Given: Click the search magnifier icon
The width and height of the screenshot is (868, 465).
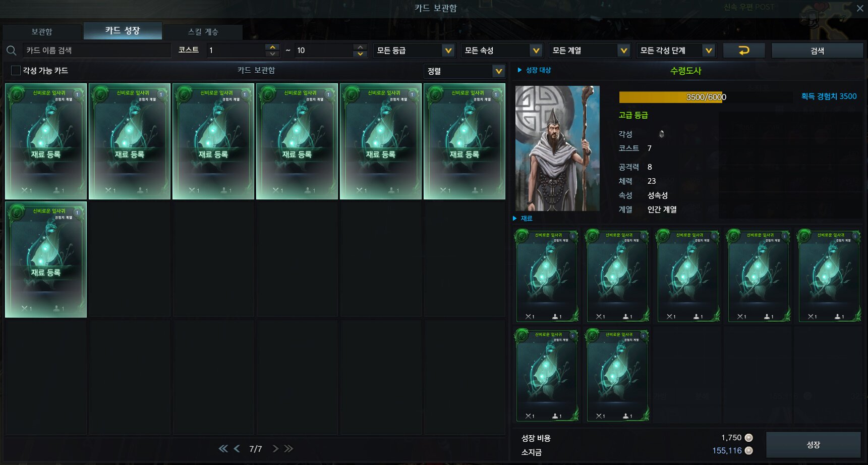Looking at the screenshot, I should (x=11, y=50).
